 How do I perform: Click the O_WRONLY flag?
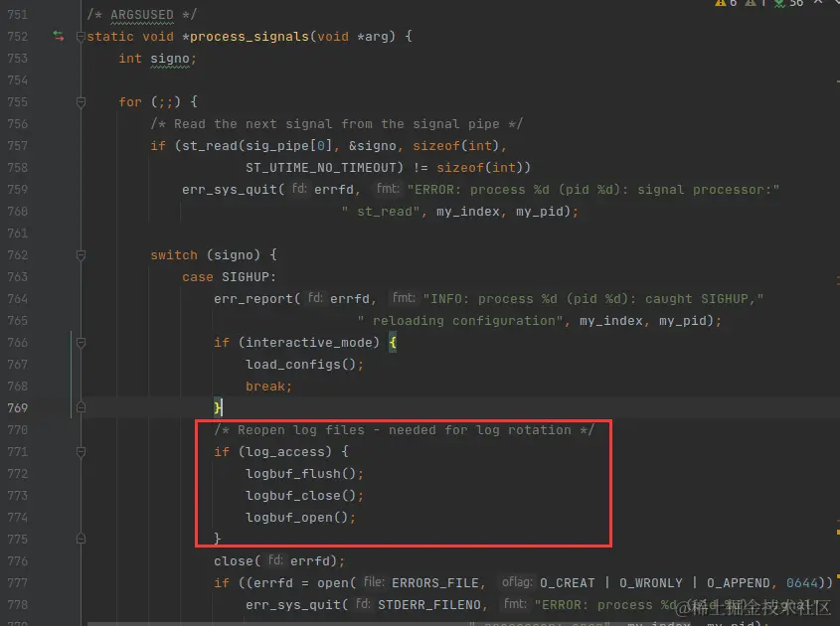tap(651, 582)
